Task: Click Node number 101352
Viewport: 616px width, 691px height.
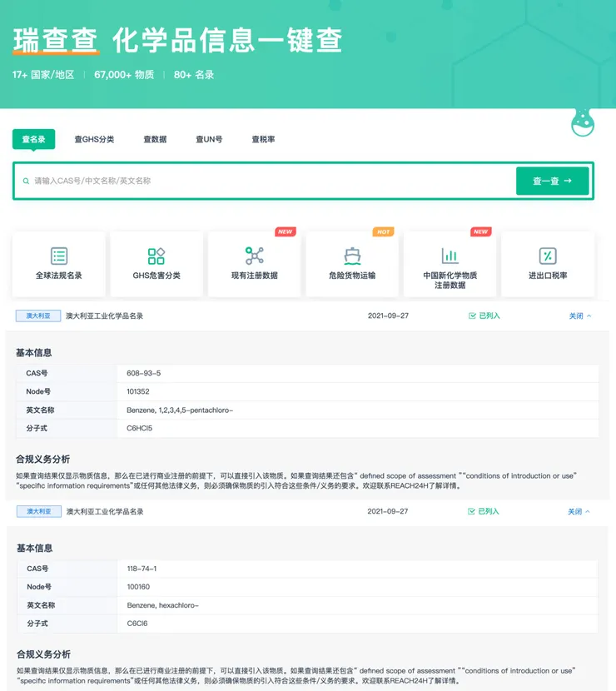Action: coord(138,391)
